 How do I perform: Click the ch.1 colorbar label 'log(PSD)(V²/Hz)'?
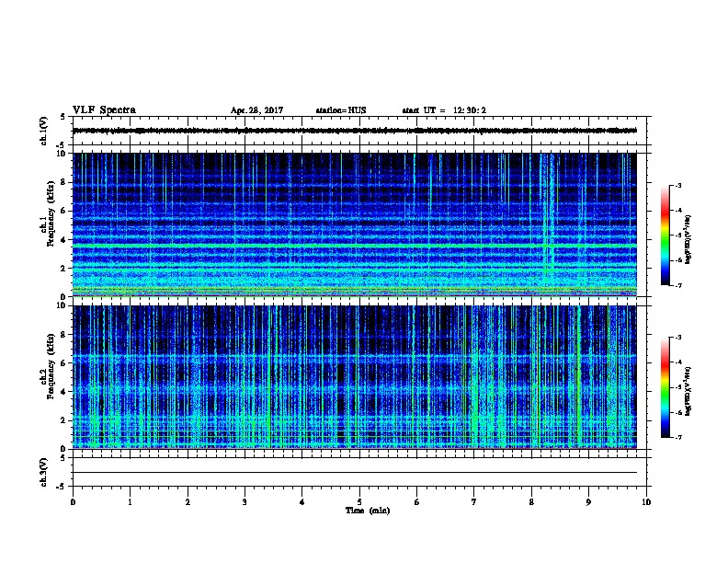click(x=688, y=239)
